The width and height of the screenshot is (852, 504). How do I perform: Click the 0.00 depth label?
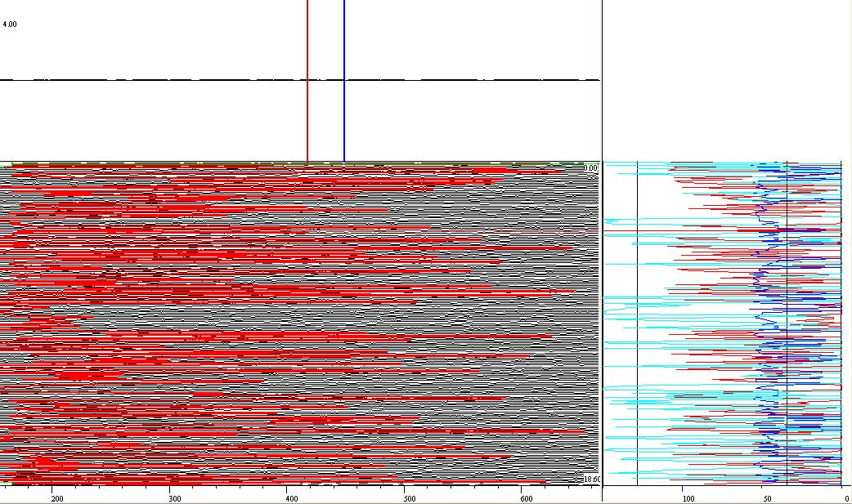590,168
